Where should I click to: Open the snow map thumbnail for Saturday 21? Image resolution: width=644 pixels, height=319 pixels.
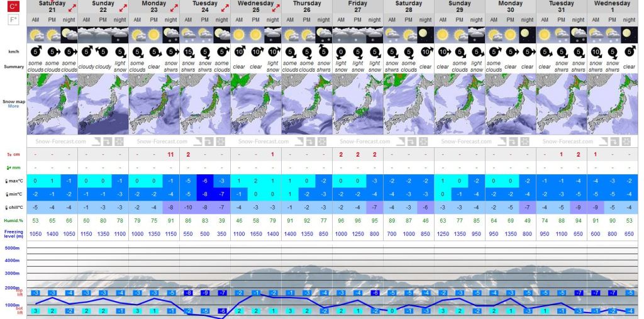[x=52, y=104]
